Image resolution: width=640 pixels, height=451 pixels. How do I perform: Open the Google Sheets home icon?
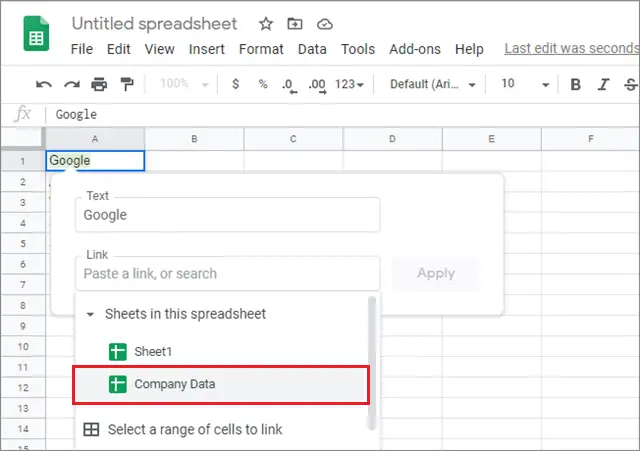tap(36, 33)
